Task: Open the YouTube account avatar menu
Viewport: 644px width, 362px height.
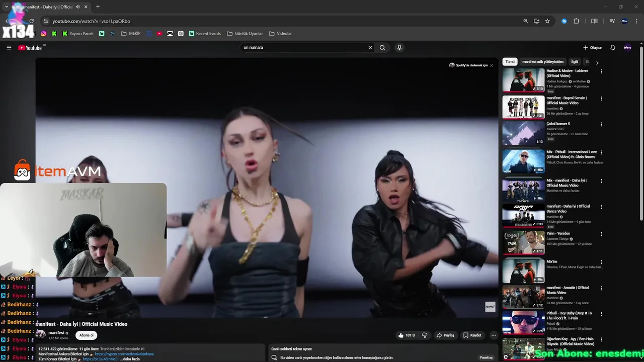Action: [627, 48]
